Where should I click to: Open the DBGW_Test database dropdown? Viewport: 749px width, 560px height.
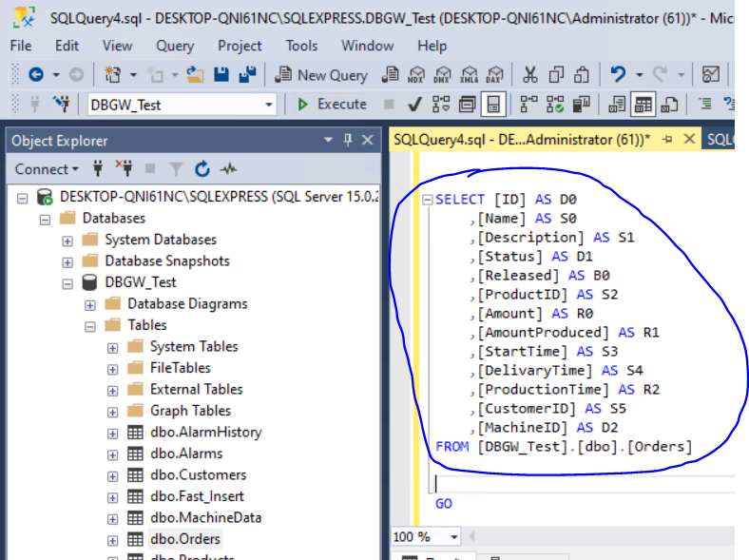(x=269, y=105)
